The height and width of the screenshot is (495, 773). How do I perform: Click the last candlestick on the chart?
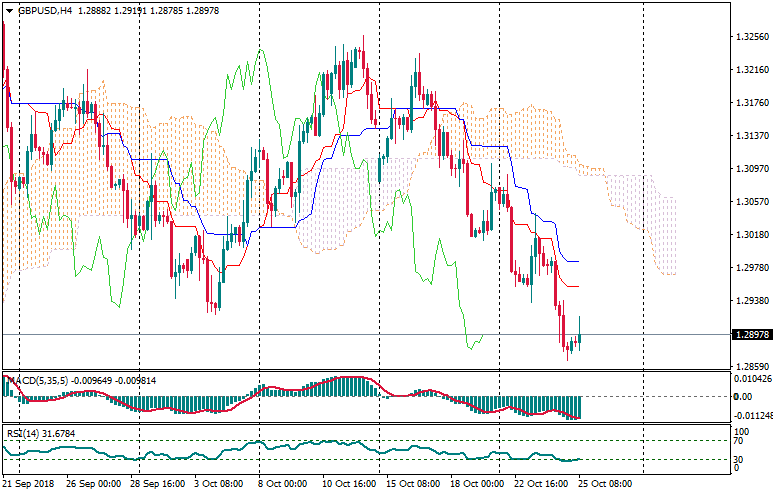pos(579,338)
